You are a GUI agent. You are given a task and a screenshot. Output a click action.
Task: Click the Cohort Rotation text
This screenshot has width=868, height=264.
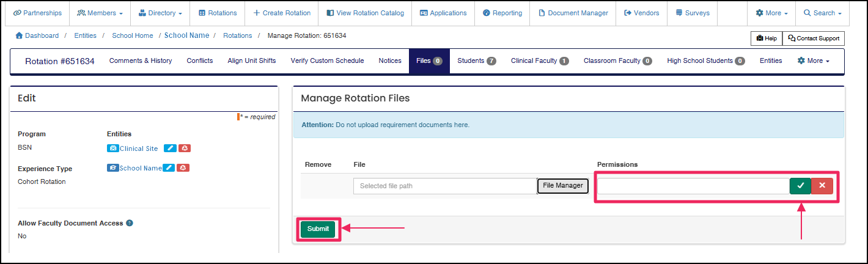point(42,182)
